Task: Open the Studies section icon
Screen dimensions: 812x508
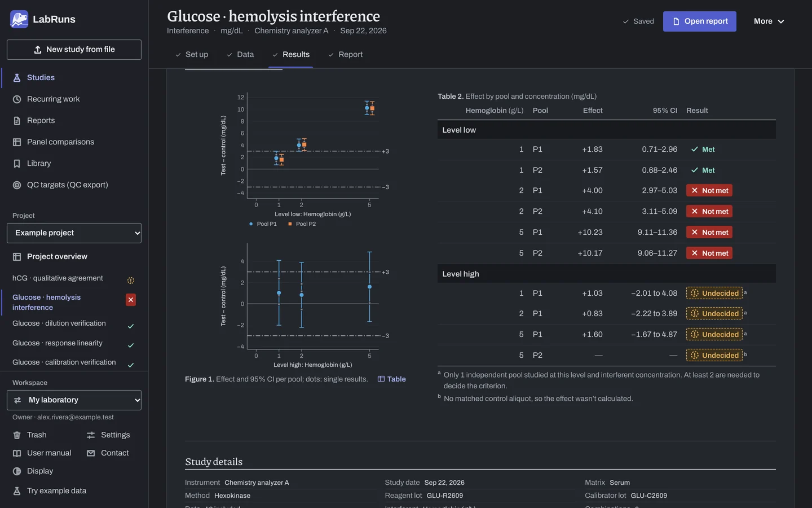Action: tap(17, 78)
